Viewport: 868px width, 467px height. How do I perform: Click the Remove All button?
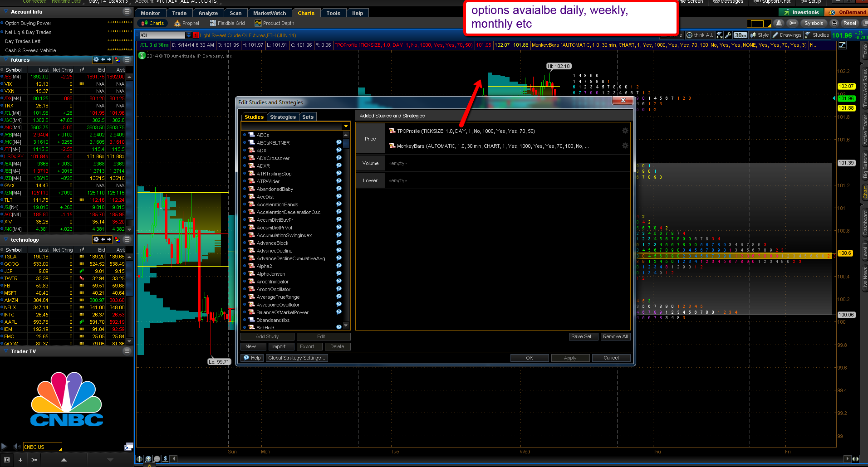coord(615,336)
